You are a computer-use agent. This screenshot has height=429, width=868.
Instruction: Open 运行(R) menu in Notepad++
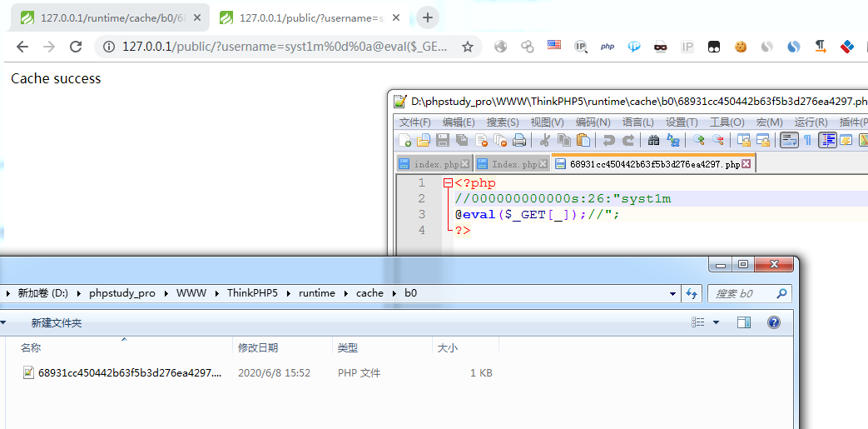click(x=811, y=122)
